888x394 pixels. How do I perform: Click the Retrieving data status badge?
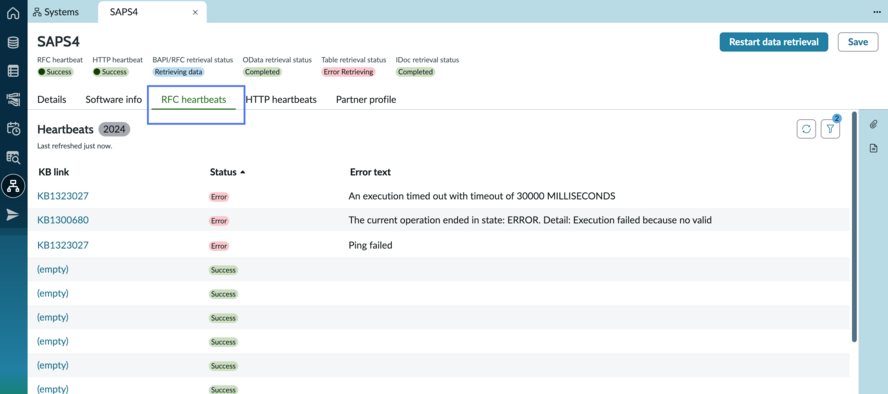click(x=178, y=72)
